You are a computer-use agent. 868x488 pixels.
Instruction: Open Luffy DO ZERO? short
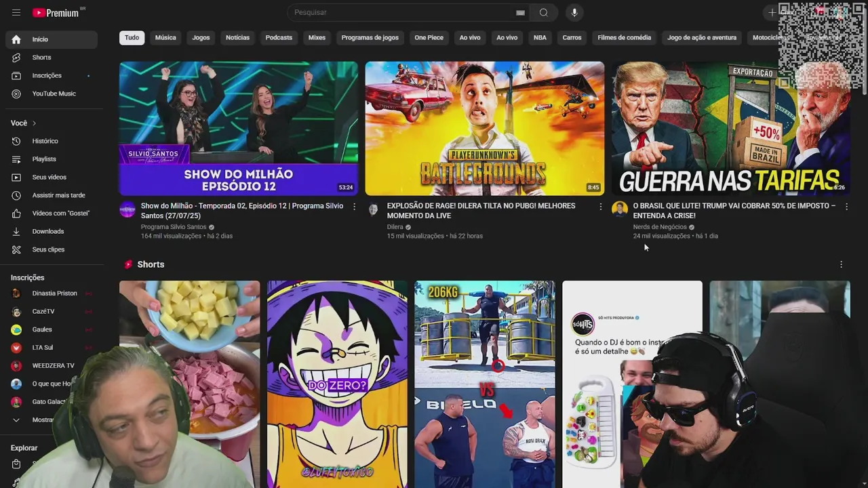337,384
